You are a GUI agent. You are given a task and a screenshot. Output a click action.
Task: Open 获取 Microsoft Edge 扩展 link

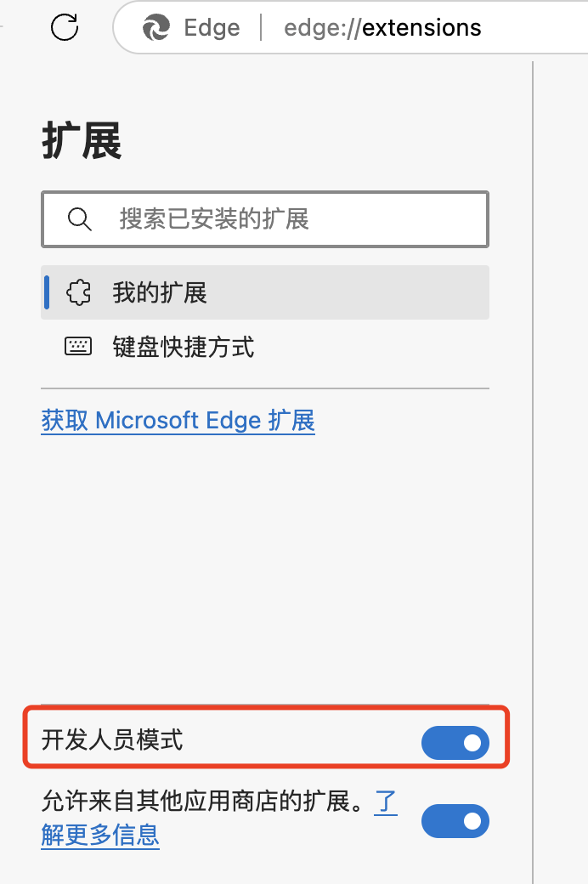[x=178, y=421]
